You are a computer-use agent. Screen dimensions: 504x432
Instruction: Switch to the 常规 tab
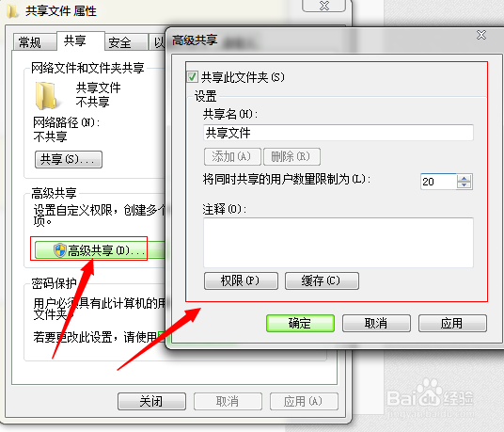(x=29, y=42)
